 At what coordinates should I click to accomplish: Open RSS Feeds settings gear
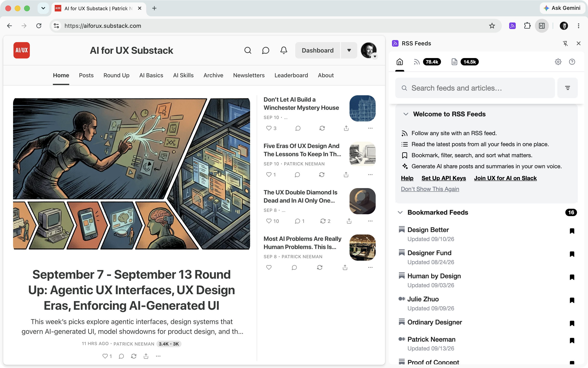pyautogui.click(x=558, y=62)
